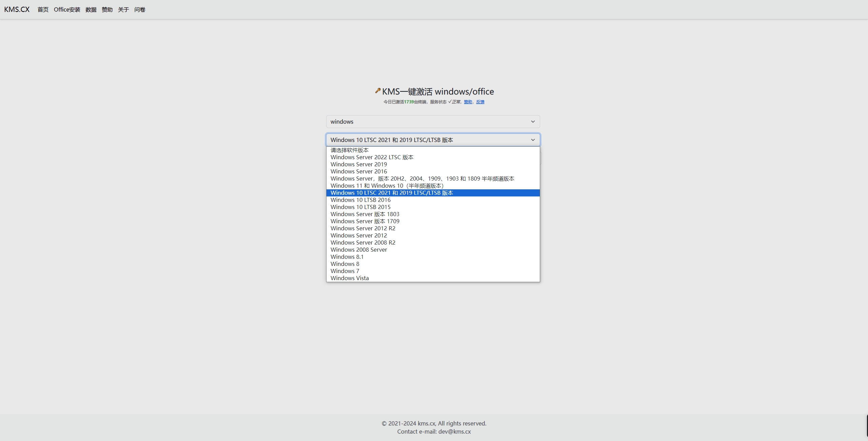This screenshot has height=441, width=868.
Task: Choose Windows Vista at list bottom
Action: click(x=350, y=278)
